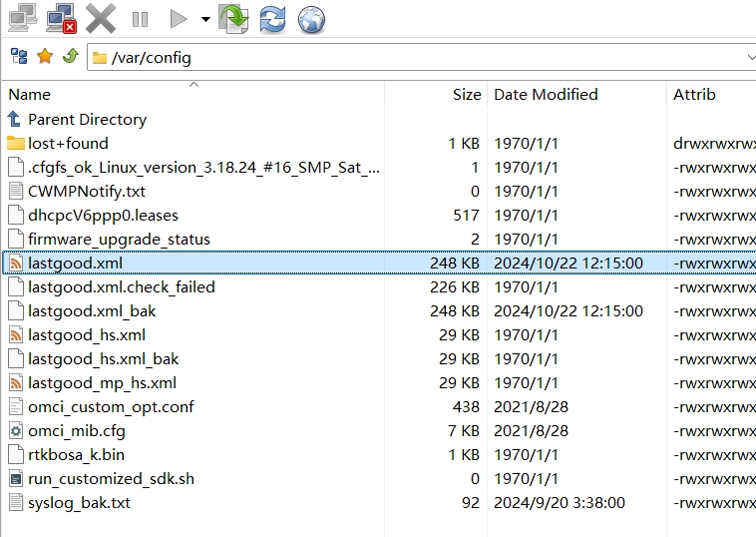Click the /var/config path field
The height and width of the screenshot is (537, 756).
pyautogui.click(x=399, y=57)
